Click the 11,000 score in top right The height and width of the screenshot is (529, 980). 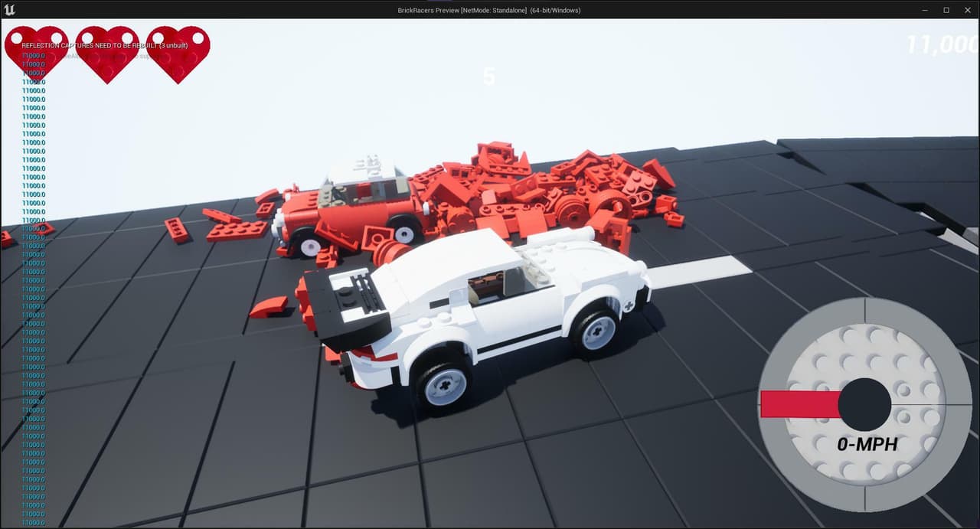pyautogui.click(x=942, y=44)
